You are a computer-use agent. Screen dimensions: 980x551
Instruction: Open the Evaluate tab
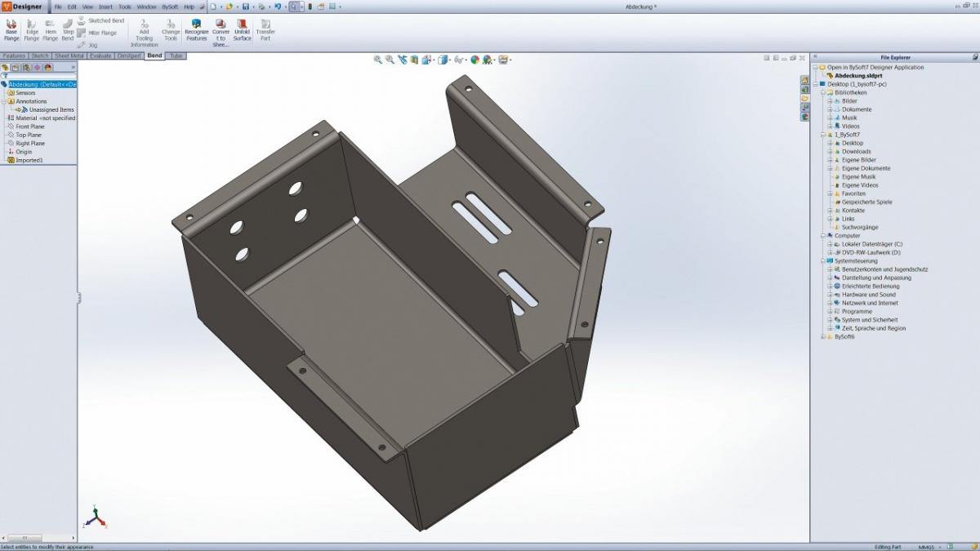[101, 56]
